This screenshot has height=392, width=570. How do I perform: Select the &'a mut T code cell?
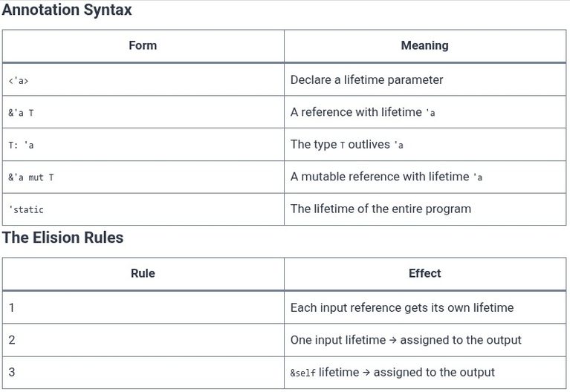pyautogui.click(x=143, y=177)
